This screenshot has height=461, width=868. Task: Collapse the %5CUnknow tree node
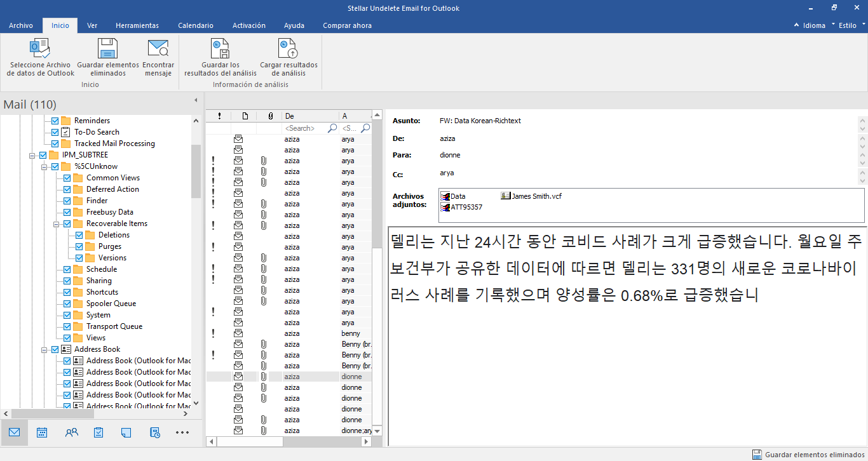pos(44,166)
